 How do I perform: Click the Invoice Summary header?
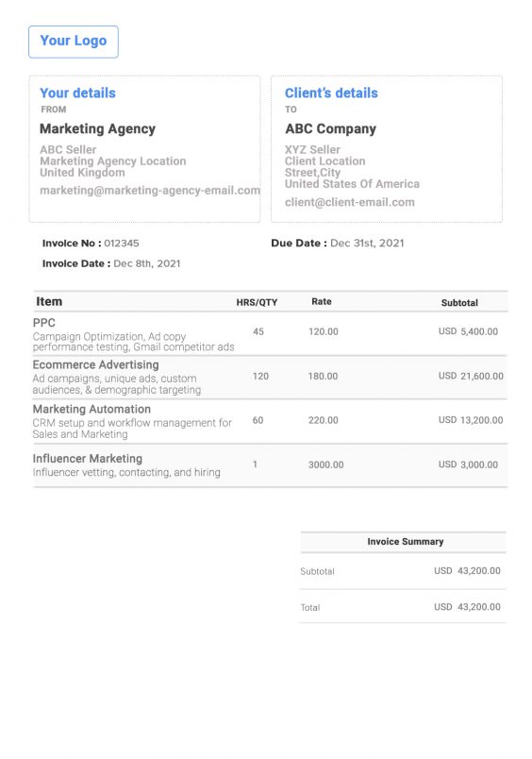pyautogui.click(x=406, y=542)
